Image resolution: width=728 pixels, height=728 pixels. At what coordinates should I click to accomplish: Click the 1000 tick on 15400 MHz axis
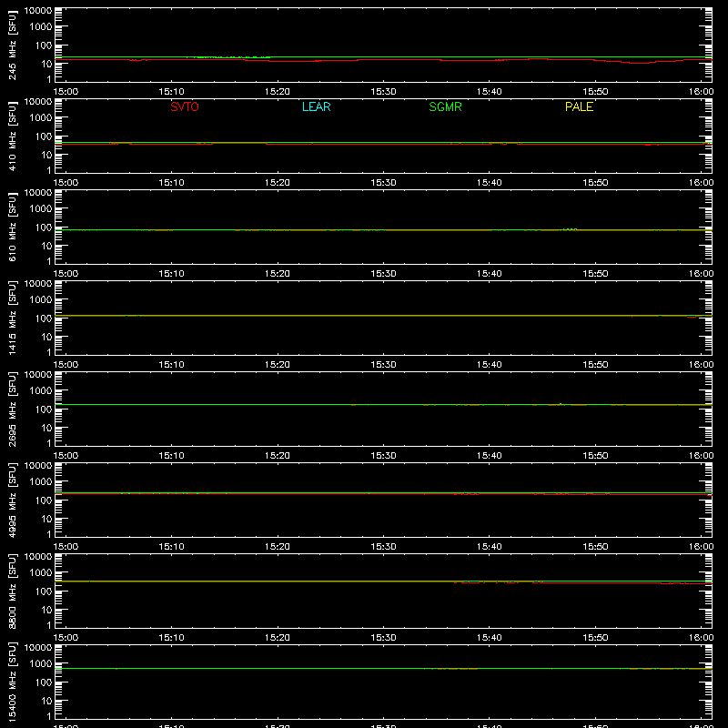(41, 664)
